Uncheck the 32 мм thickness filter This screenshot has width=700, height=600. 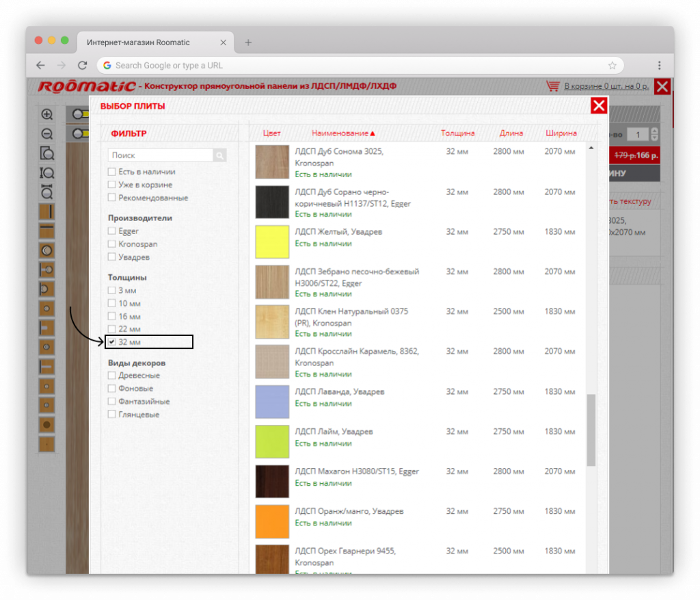tap(111, 341)
